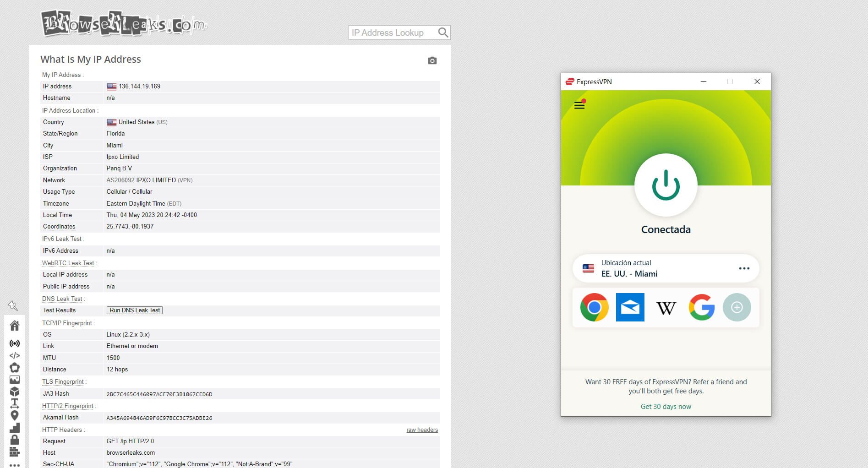Open the HTTP/2 Fingerprint link
Viewport: 868px width, 468px height.
pos(67,406)
